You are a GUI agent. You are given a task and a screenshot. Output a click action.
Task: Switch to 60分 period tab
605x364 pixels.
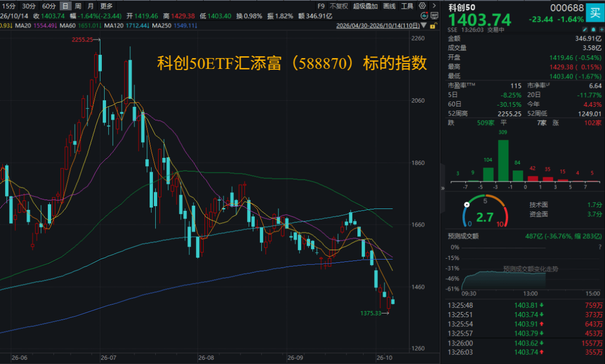coord(49,6)
